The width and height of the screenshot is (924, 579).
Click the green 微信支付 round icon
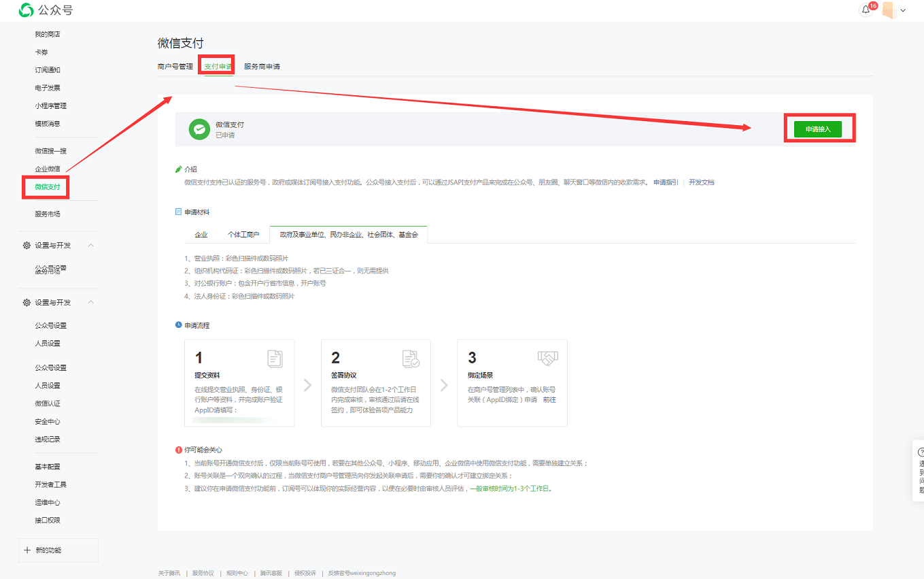tap(199, 129)
